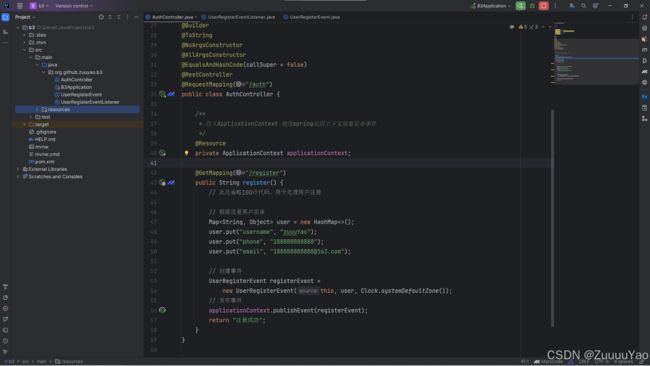Open warnings indicator in editor inspection widget

[x=523, y=27]
